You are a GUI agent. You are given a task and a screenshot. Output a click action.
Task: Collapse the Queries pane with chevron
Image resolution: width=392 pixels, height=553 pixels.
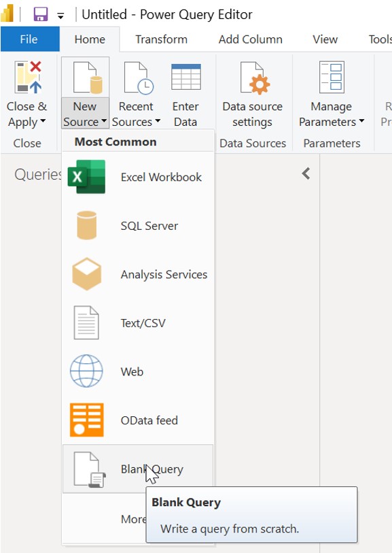tap(306, 173)
